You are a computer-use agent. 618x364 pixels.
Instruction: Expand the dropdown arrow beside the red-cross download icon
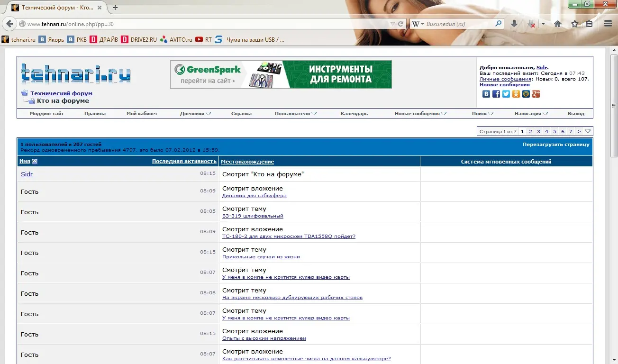(543, 24)
